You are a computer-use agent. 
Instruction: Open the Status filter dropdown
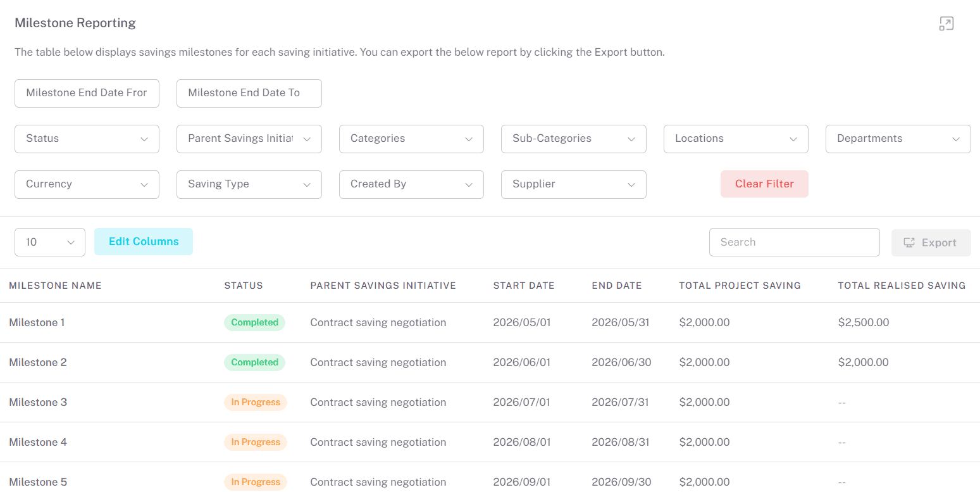(87, 139)
